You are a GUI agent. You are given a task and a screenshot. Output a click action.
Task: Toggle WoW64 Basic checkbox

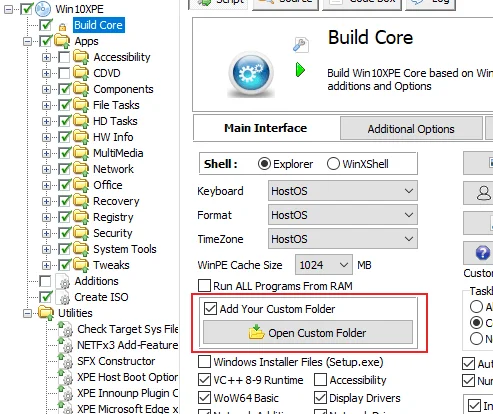204,398
